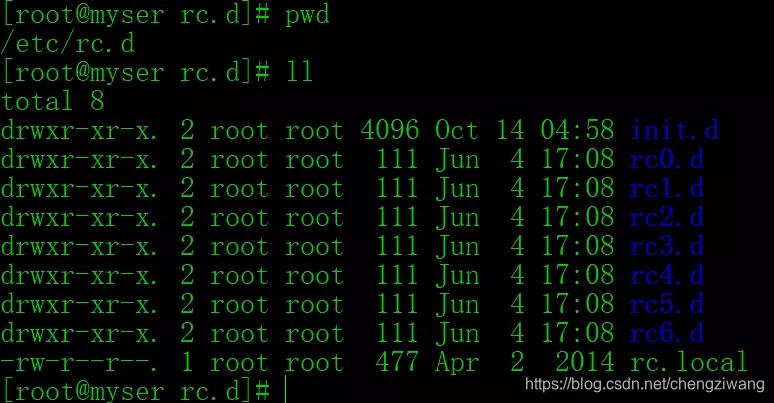Click the /etc/rc.d output path
774x403 pixels.
point(68,43)
